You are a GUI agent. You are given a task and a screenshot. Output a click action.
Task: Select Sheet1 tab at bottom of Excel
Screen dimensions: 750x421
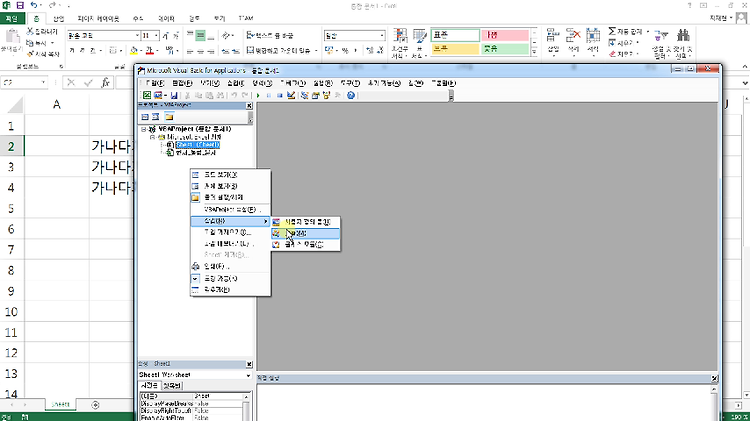click(60, 405)
